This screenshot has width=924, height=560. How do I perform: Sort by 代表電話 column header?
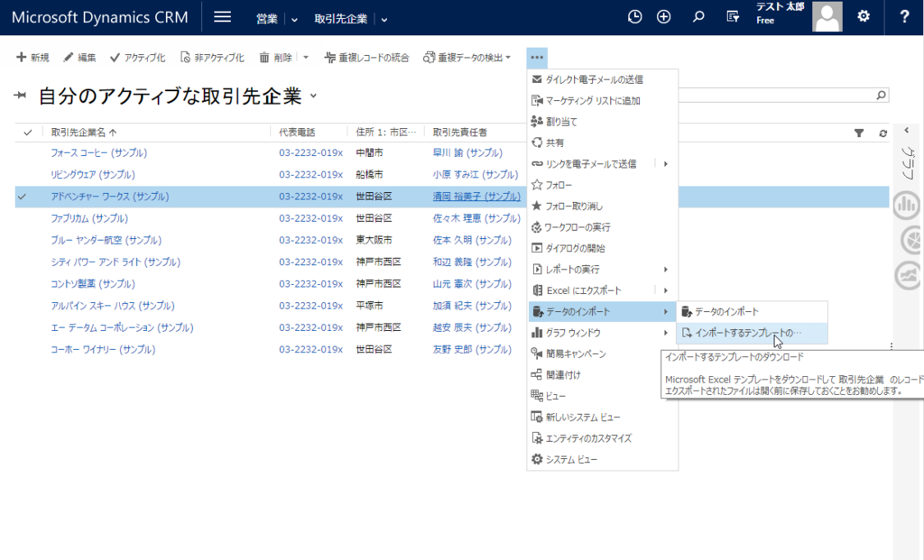click(x=297, y=133)
